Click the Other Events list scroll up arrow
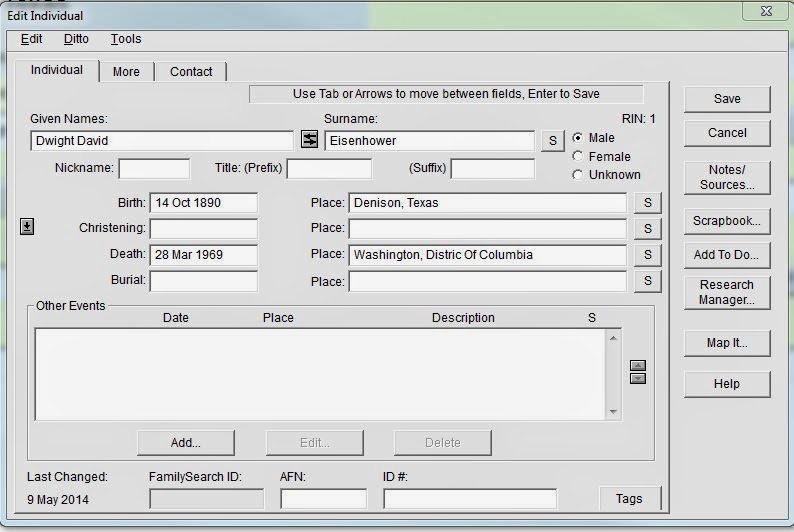The image size is (794, 532). [613, 338]
